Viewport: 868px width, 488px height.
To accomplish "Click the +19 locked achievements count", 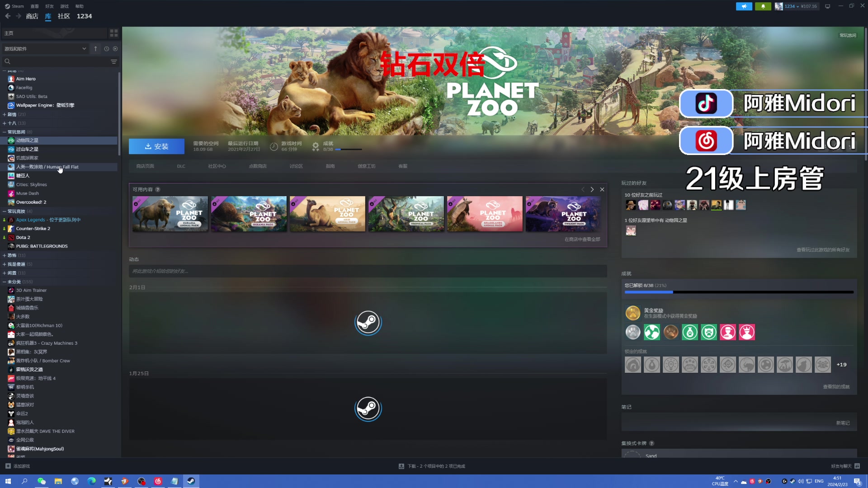I will pos(841,365).
